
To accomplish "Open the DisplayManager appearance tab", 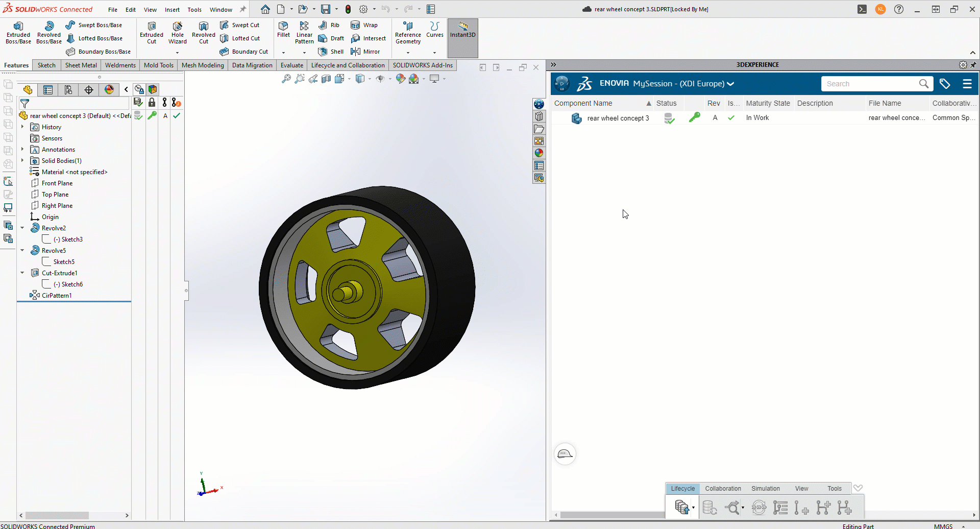I will point(109,90).
